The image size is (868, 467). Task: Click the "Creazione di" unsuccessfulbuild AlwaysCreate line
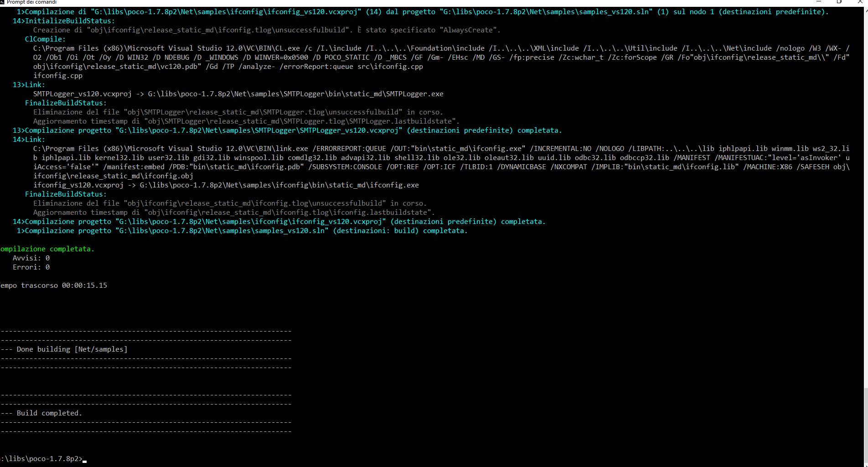[x=267, y=30]
